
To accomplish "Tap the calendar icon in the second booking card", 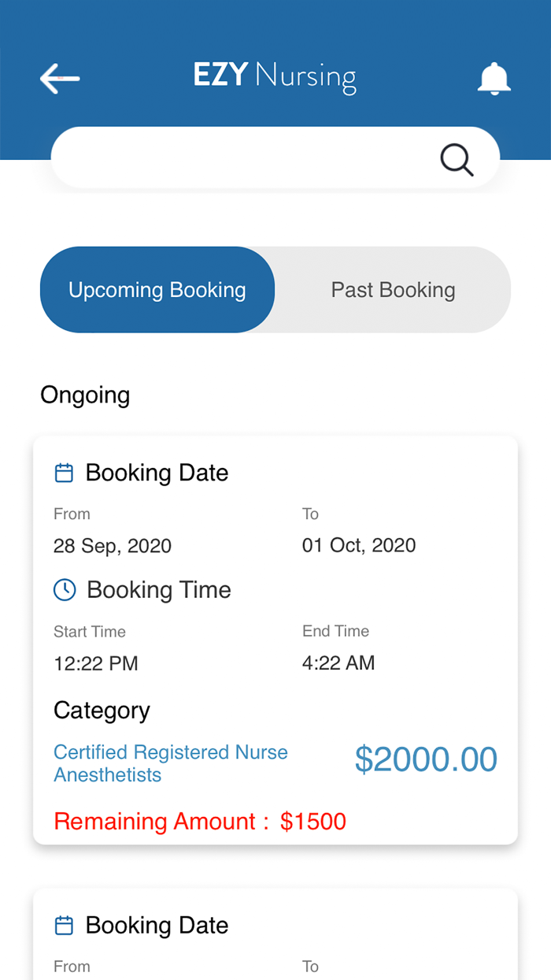I will [x=64, y=925].
